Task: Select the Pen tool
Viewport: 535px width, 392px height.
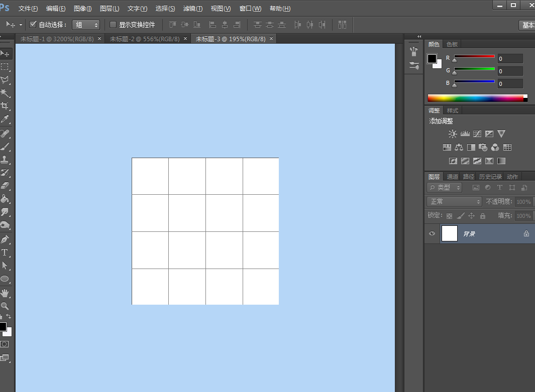Action: pyautogui.click(x=5, y=239)
